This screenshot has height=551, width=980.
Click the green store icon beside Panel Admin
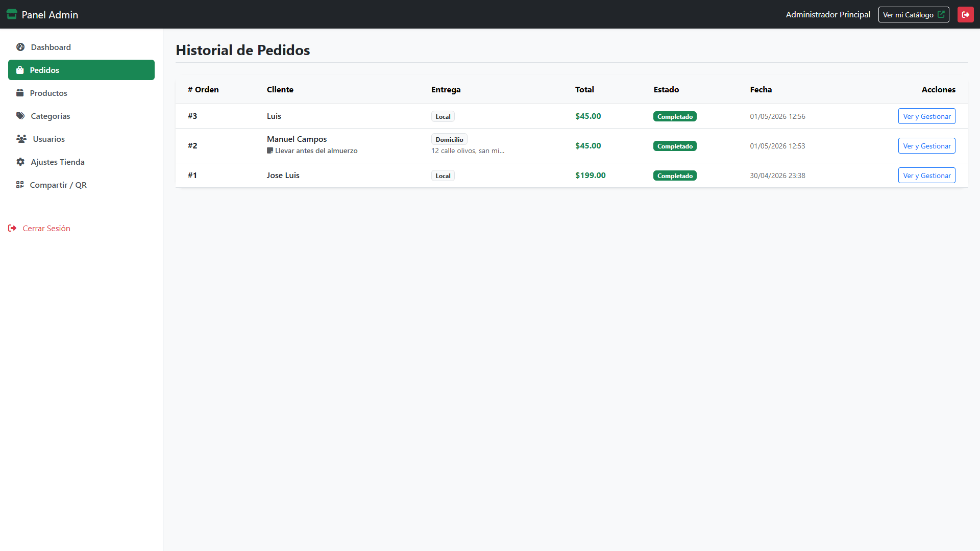click(x=12, y=14)
